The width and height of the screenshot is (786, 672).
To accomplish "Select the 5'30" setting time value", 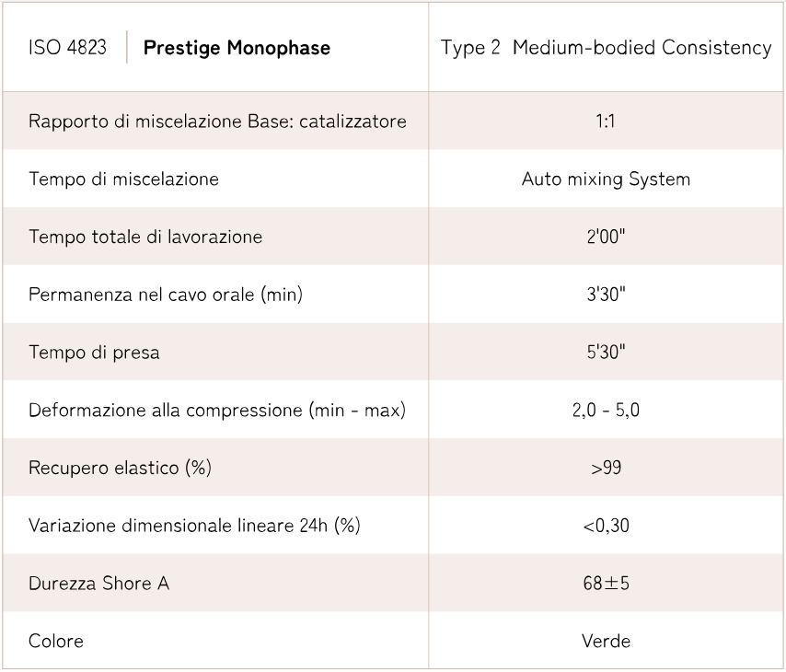I will coord(606,353).
